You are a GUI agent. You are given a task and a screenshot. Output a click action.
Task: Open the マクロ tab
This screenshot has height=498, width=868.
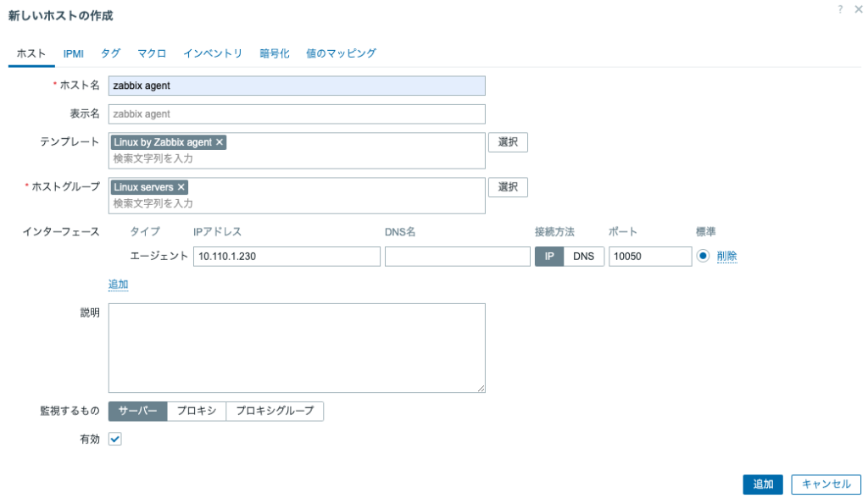[x=152, y=53]
